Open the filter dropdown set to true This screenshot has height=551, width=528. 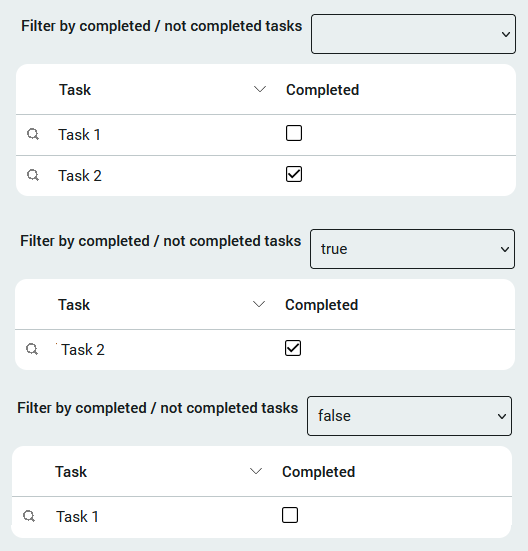click(412, 249)
